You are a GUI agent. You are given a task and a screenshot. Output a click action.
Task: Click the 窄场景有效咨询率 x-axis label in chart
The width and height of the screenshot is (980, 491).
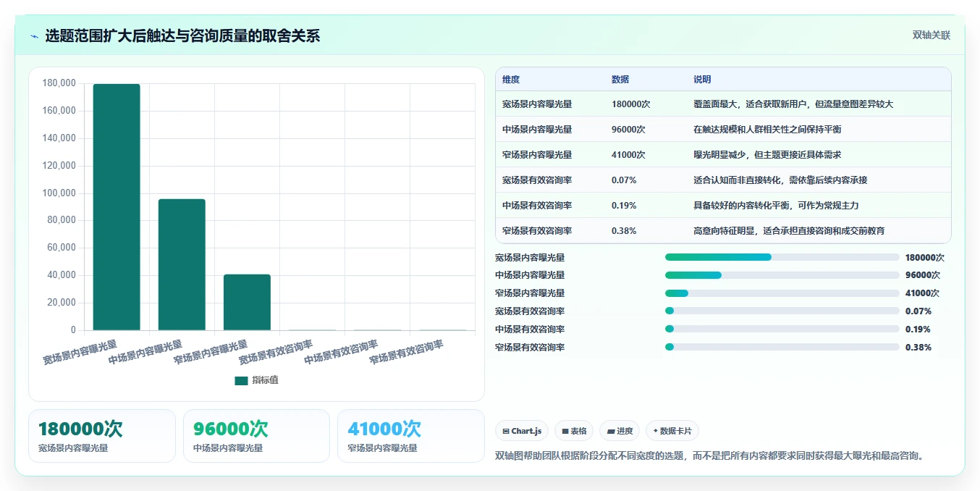tap(405, 352)
